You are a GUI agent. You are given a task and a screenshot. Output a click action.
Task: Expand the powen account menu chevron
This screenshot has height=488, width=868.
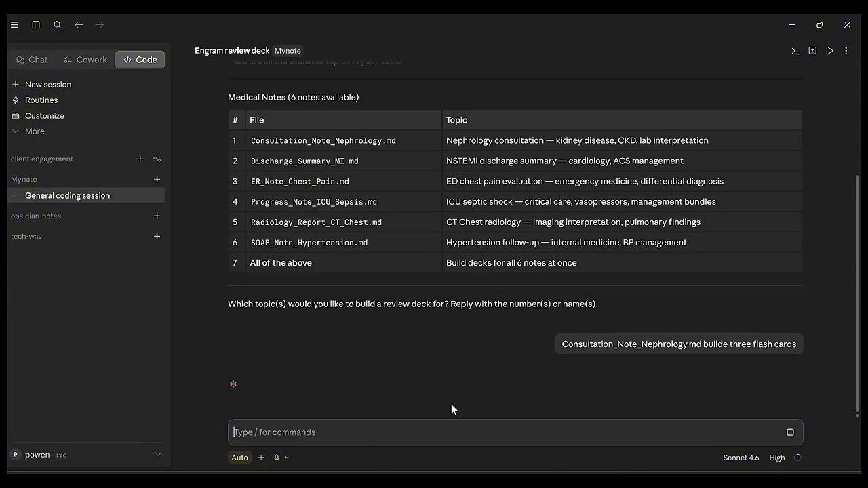(158, 455)
